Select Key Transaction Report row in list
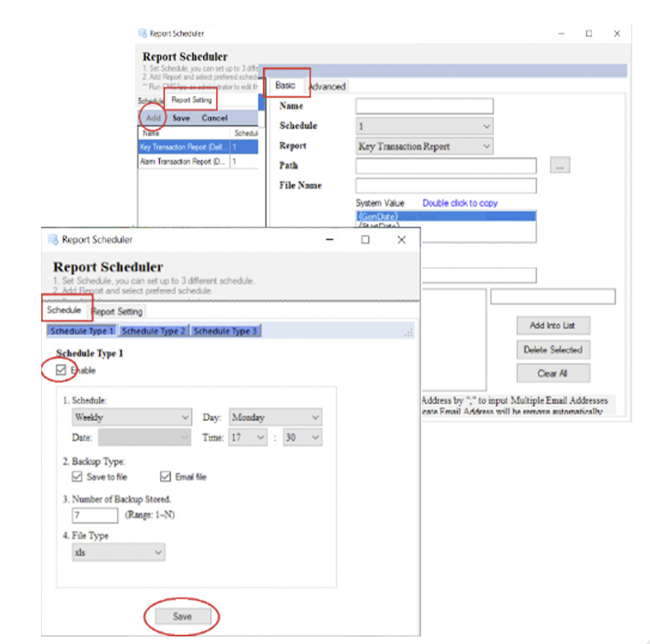Image resolution: width=650 pixels, height=644 pixels. coord(183,147)
